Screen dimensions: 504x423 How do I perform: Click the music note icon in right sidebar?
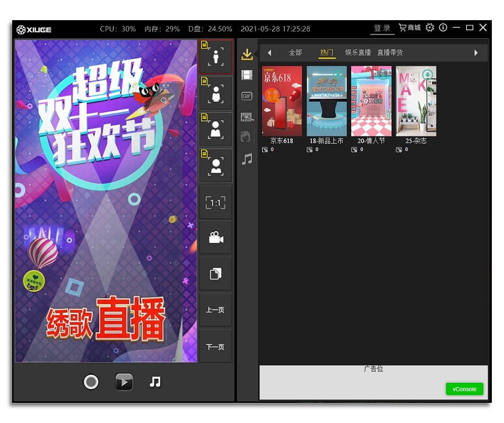246,158
